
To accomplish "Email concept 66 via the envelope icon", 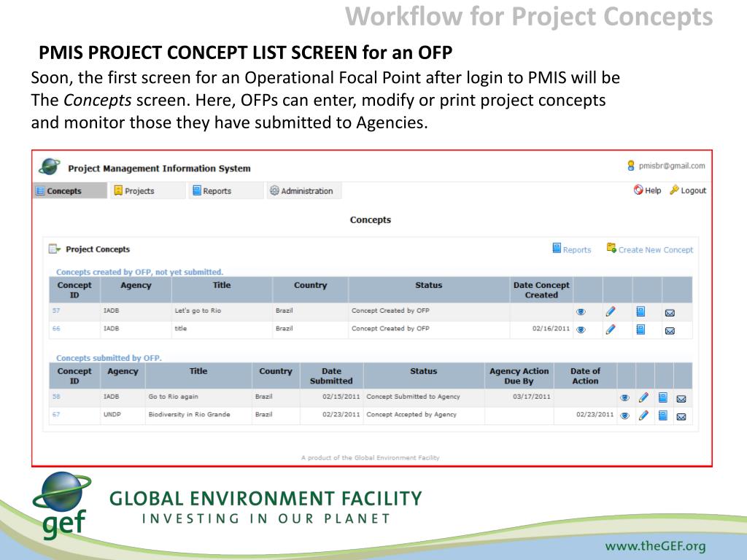I will pos(670,331).
